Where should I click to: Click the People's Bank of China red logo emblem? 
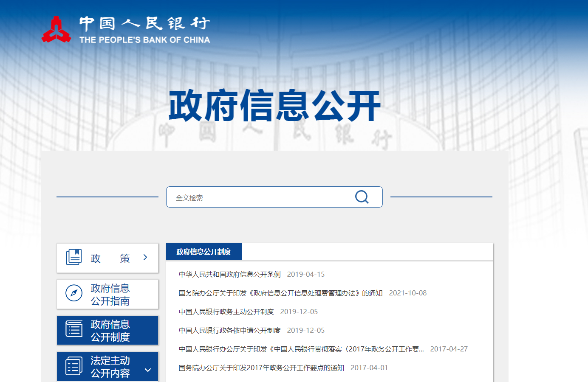tap(56, 29)
